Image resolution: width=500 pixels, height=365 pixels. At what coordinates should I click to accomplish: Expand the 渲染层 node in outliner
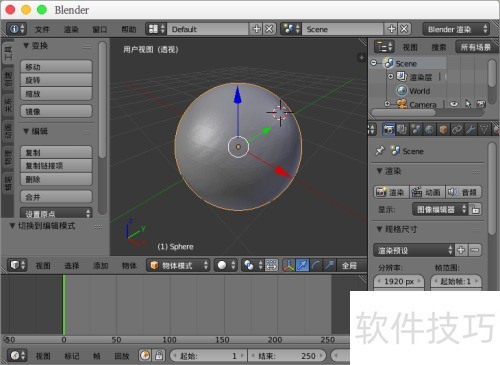click(390, 76)
